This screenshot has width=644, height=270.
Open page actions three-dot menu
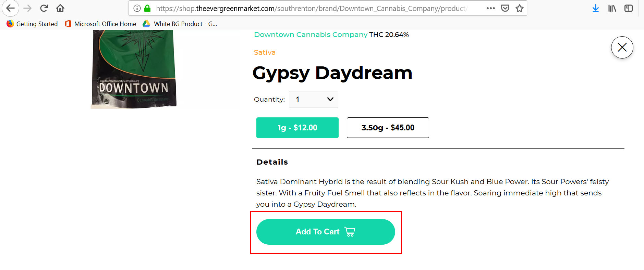pyautogui.click(x=491, y=8)
